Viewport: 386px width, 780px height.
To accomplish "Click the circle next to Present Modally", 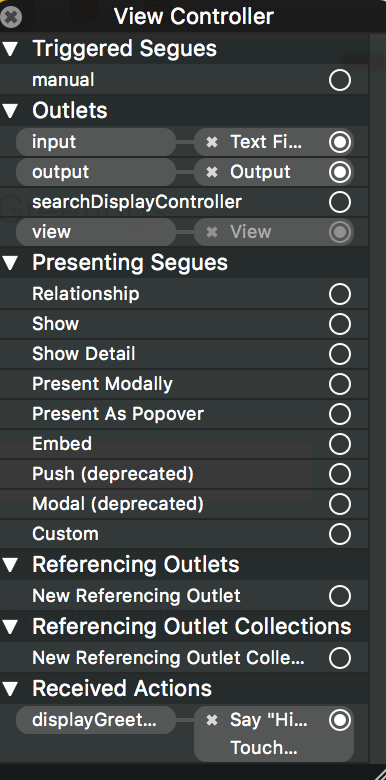I will pyautogui.click(x=340, y=384).
